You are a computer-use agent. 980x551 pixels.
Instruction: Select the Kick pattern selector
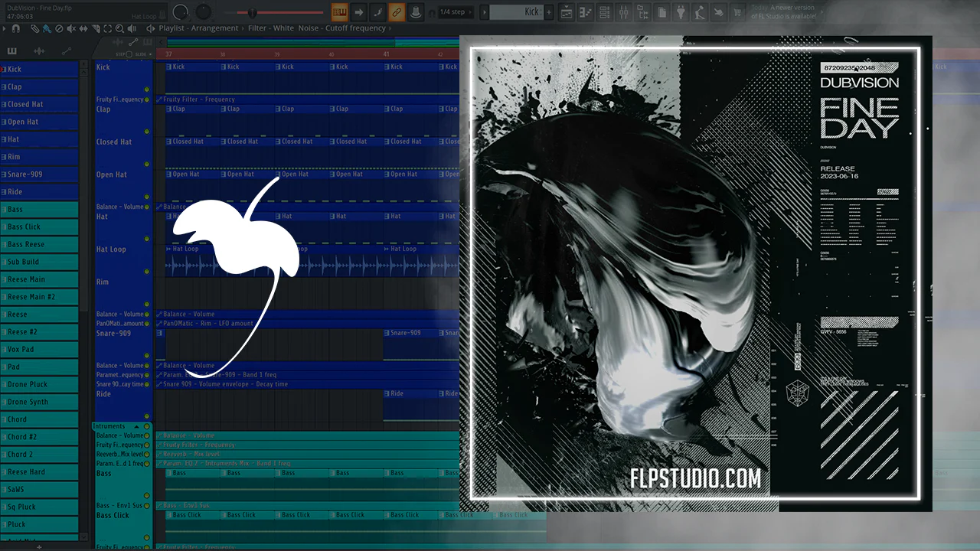click(517, 11)
